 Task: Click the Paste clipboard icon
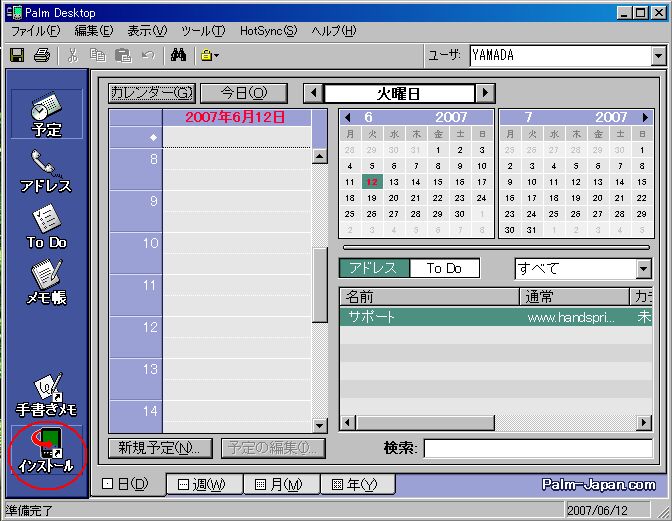[123, 55]
